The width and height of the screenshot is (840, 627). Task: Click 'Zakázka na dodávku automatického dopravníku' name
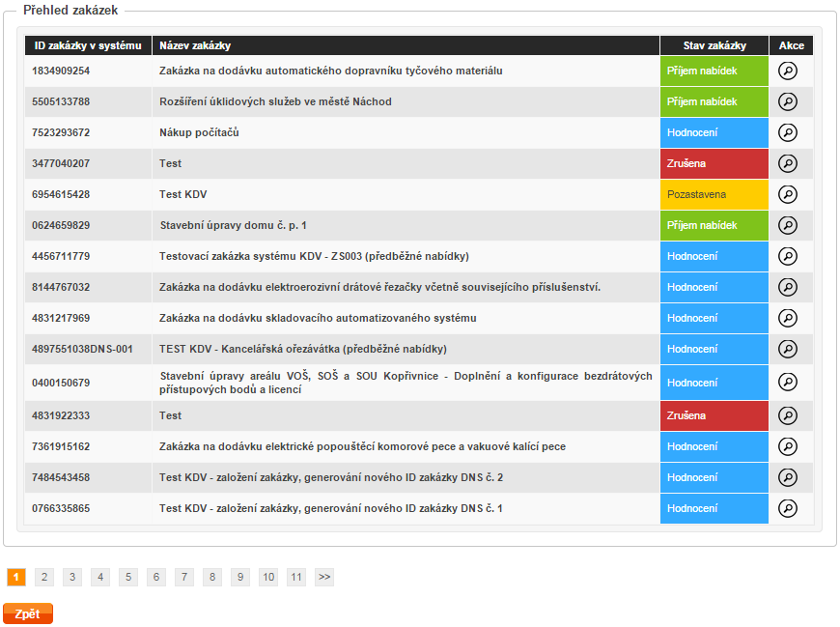tap(330, 71)
